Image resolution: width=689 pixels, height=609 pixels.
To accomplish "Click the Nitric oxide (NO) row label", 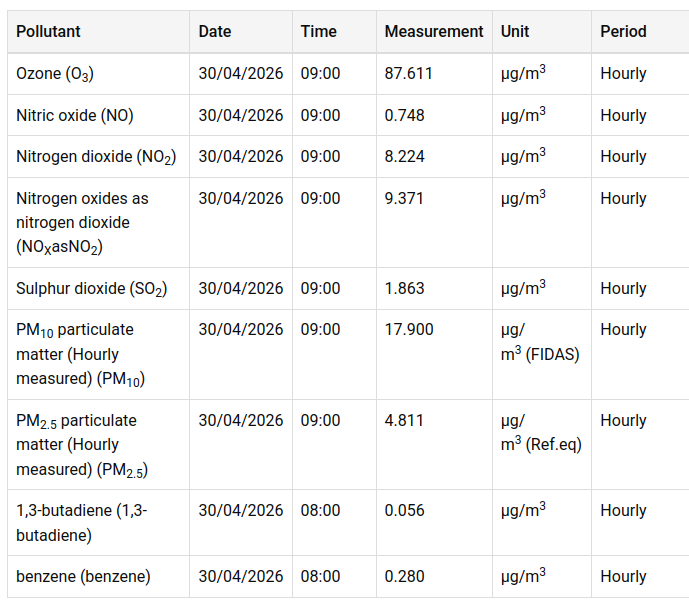I will tap(75, 116).
